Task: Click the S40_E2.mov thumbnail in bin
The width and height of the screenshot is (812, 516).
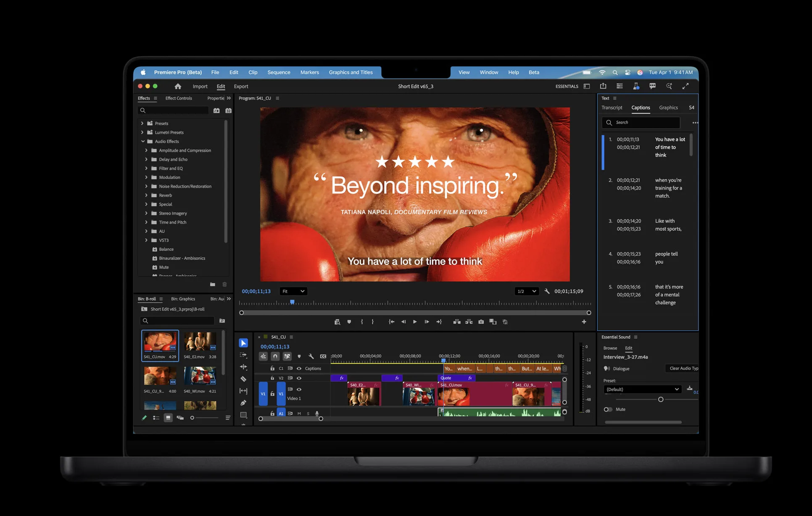Action: point(200,342)
